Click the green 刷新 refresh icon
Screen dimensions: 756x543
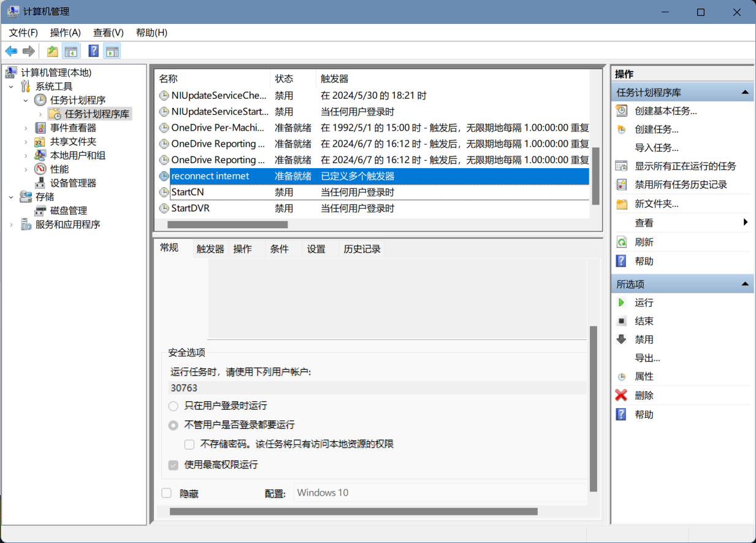(x=622, y=242)
